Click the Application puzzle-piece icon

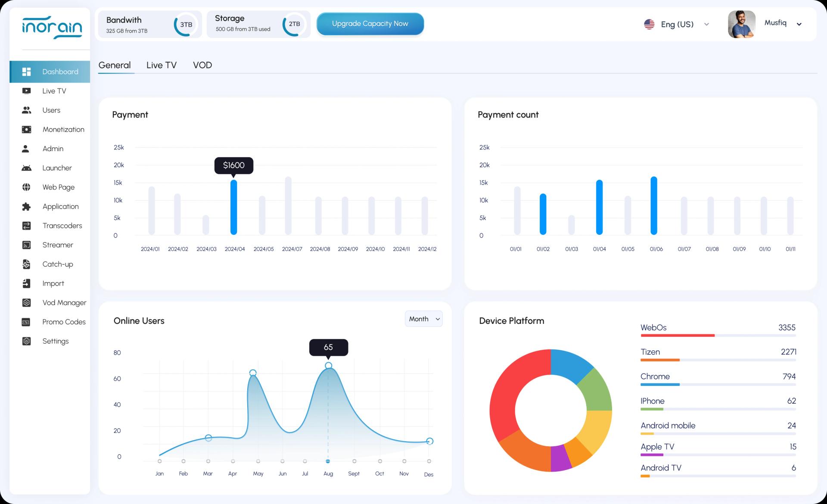(26, 207)
